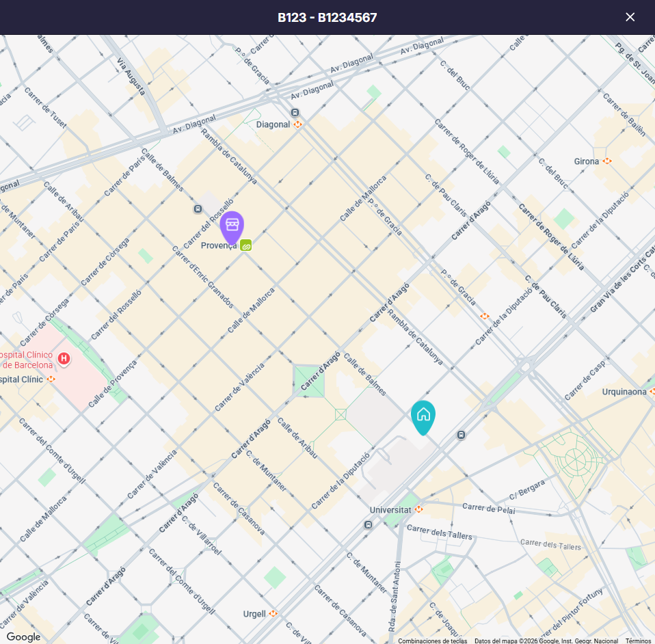Click the metro icon on Passeig de Gràcia
Image resolution: width=655 pixels, height=644 pixels.
484,316
